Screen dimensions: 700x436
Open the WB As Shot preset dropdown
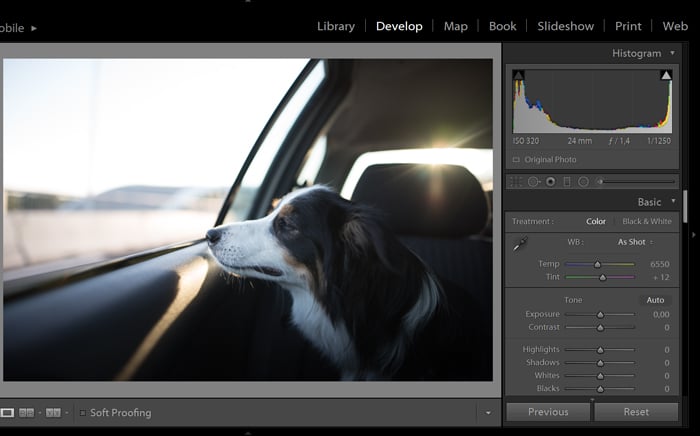click(x=635, y=242)
